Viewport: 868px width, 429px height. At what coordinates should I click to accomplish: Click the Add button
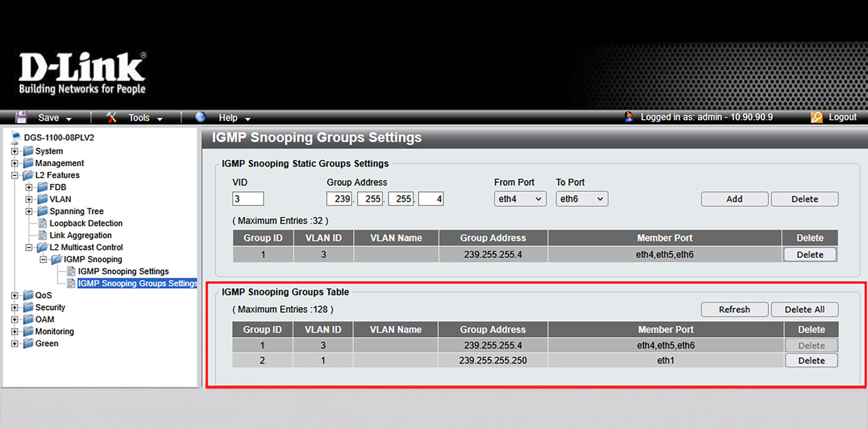tap(734, 199)
